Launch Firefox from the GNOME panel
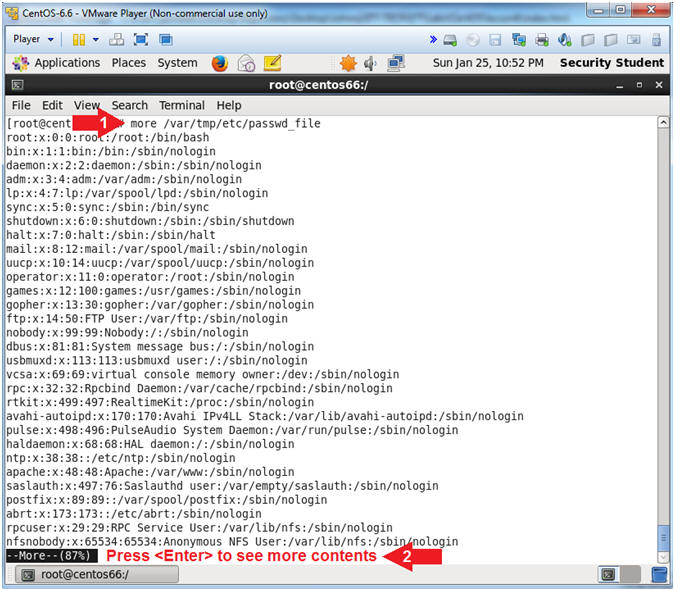Screen dimensions: 675x591 pyautogui.click(x=220, y=63)
